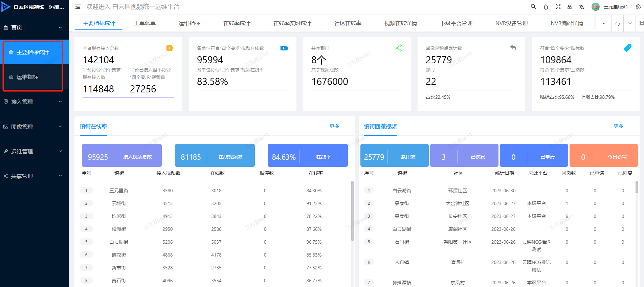Screen dimensions: 644x287
Task: Select the 社区在线率 tab
Action: pyautogui.click(x=348, y=23)
